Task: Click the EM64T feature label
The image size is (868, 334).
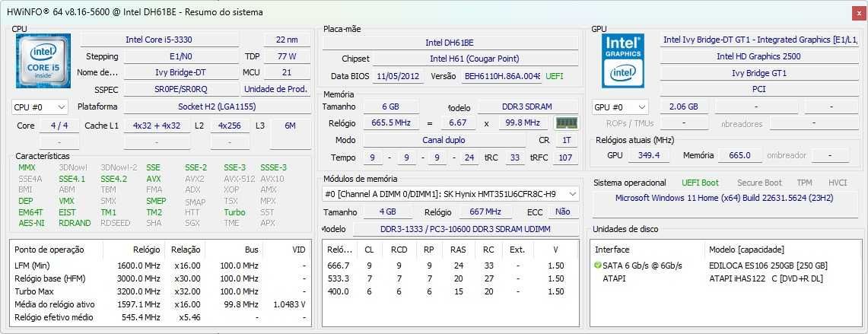Action: pos(30,212)
